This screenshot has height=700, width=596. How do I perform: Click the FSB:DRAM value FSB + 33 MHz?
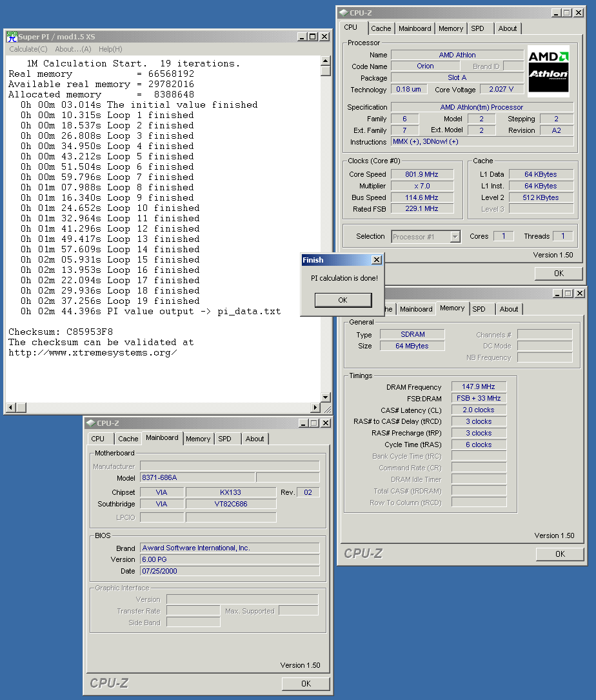[479, 398]
